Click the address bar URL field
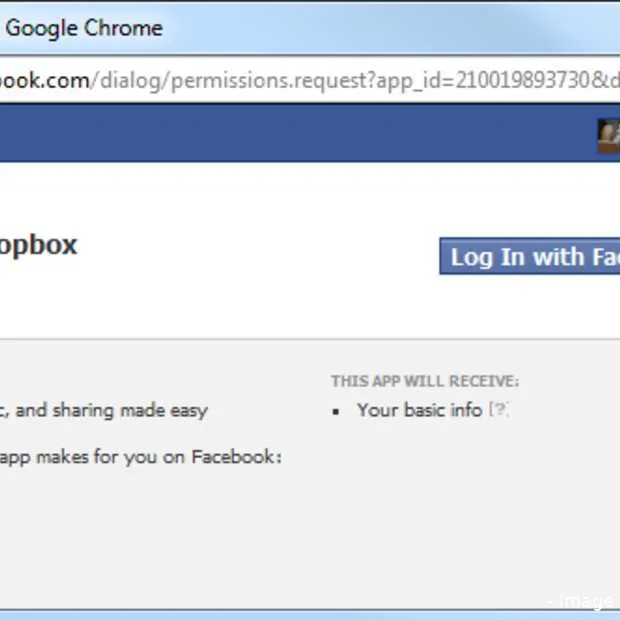 (x=310, y=80)
